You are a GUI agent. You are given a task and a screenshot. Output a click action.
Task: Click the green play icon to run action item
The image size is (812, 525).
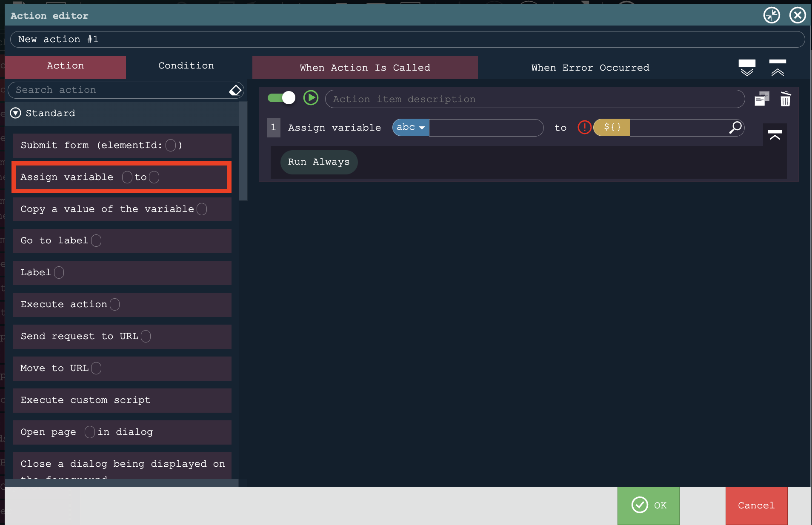tap(311, 98)
